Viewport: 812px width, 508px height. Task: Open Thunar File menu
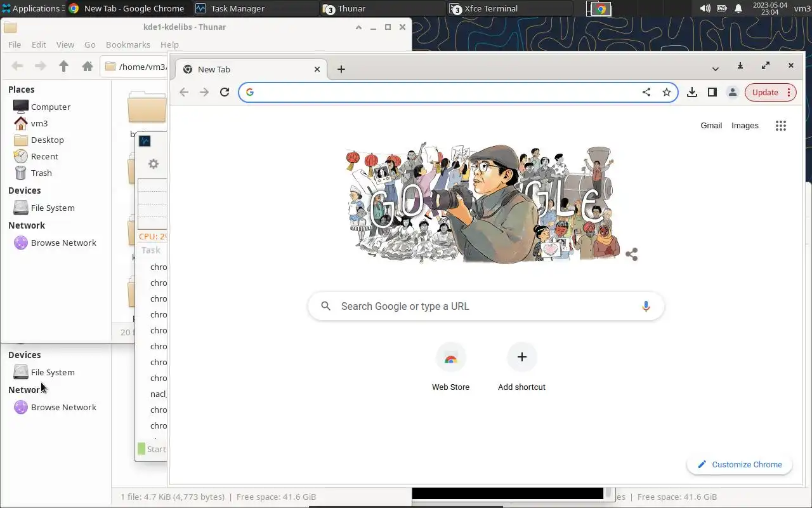pyautogui.click(x=15, y=44)
